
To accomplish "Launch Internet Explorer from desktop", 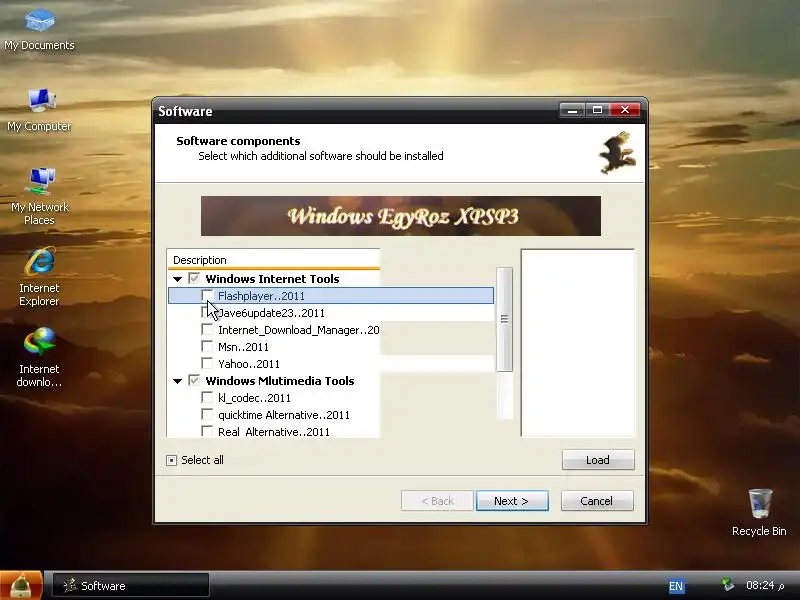I will pyautogui.click(x=39, y=277).
